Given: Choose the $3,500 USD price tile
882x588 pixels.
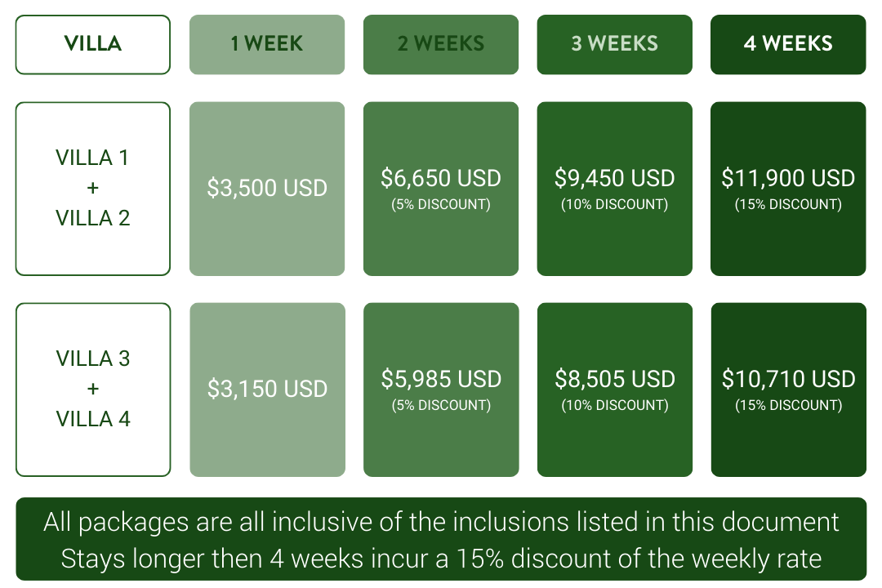Looking at the screenshot, I should tap(266, 189).
